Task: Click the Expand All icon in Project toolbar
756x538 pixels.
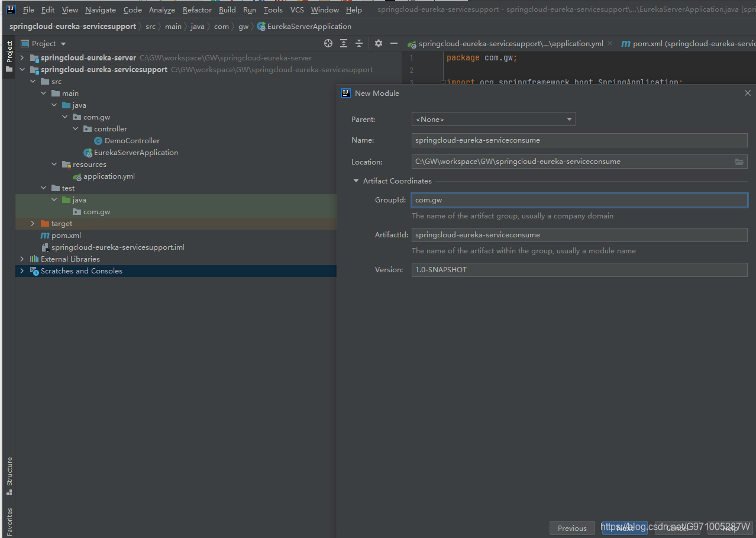Action: coord(344,43)
